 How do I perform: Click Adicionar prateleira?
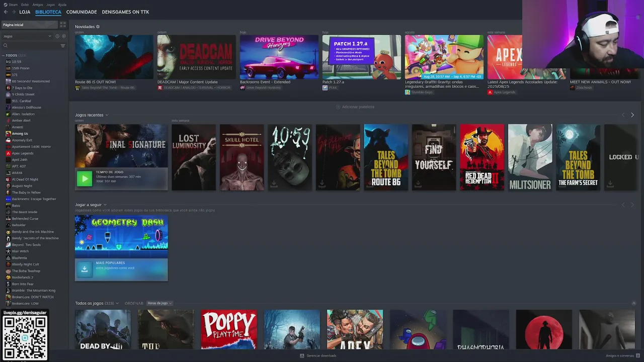[x=355, y=107]
